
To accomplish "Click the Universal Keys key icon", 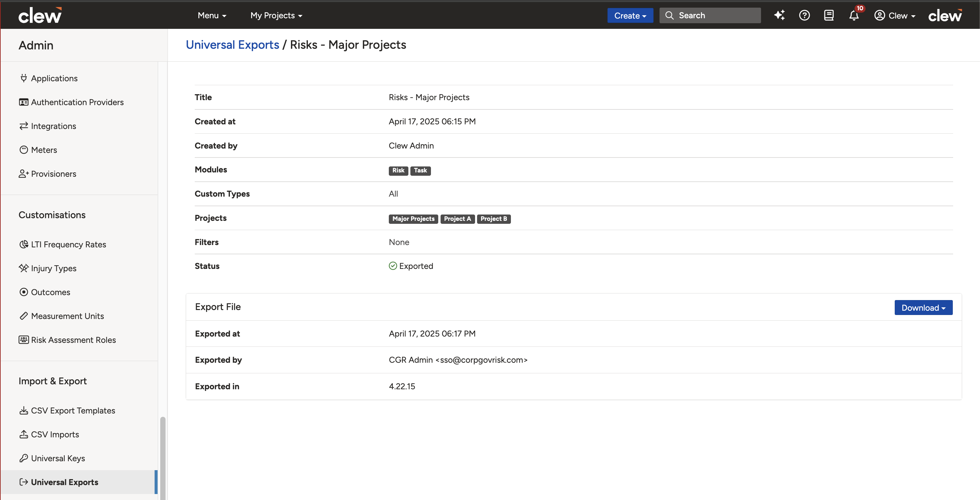I will 24,458.
